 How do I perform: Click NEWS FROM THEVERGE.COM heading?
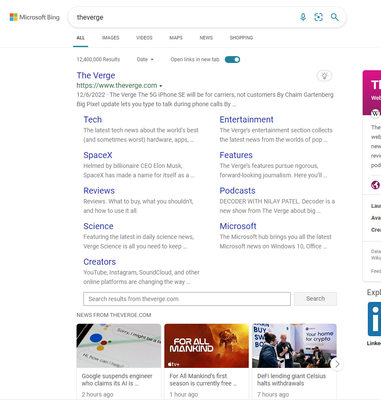coord(114,315)
